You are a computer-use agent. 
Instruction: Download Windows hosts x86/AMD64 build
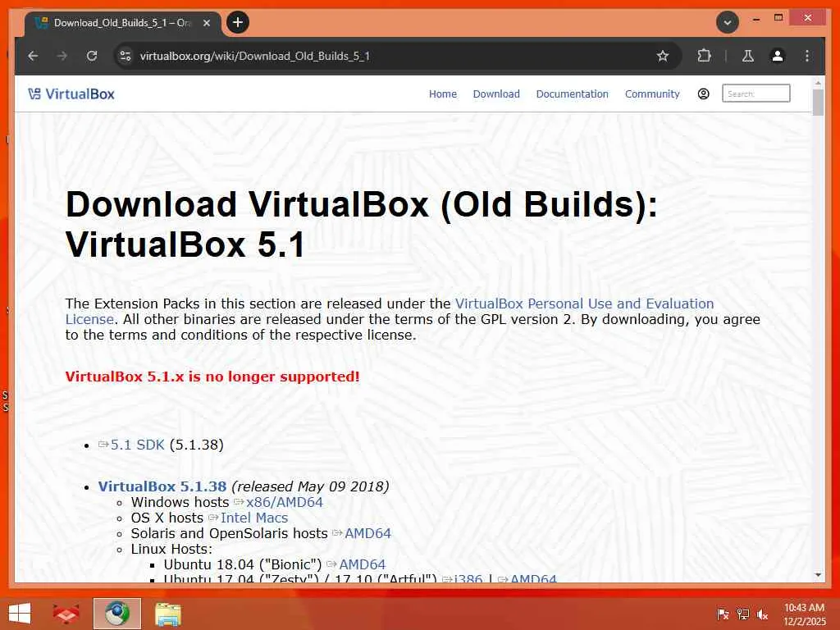[x=284, y=503]
